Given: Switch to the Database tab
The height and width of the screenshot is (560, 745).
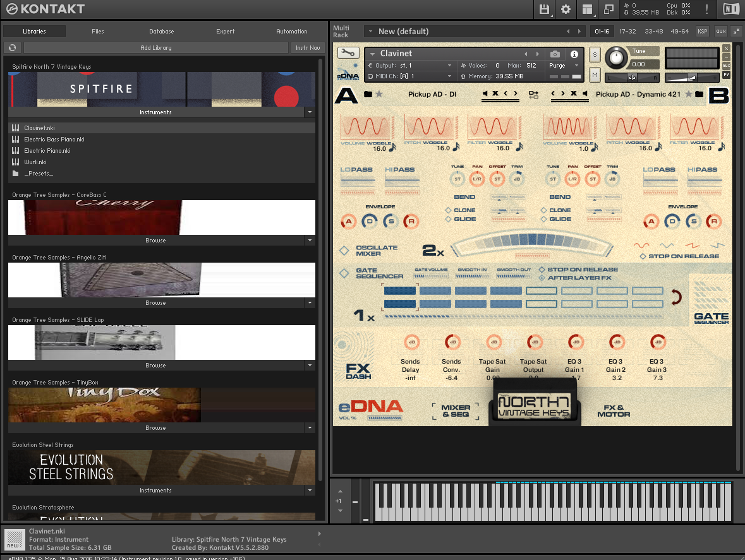Looking at the screenshot, I should [x=162, y=32].
